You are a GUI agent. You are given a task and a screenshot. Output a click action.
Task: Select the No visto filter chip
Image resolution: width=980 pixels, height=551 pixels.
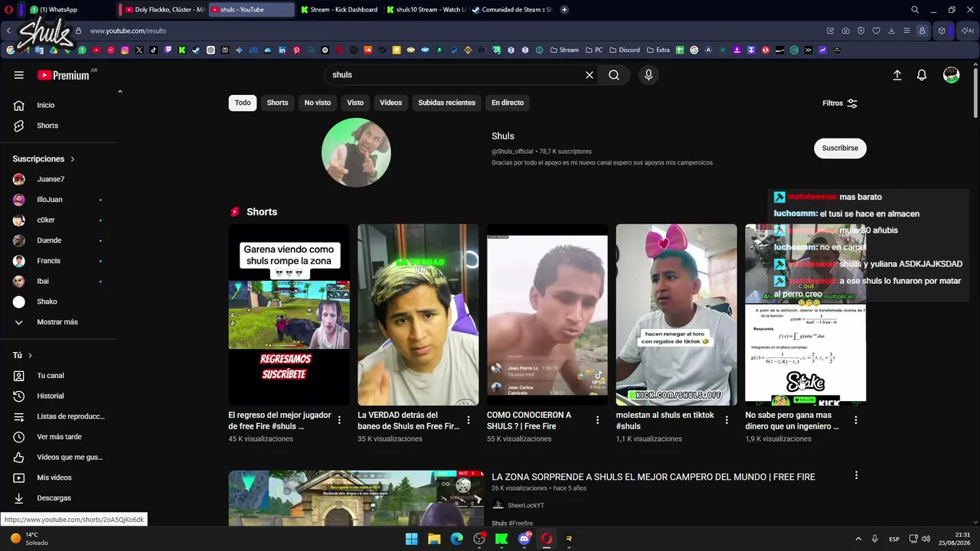pos(318,103)
